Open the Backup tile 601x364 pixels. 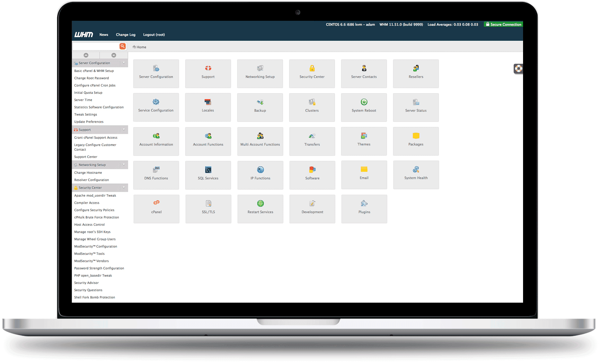coord(260,107)
